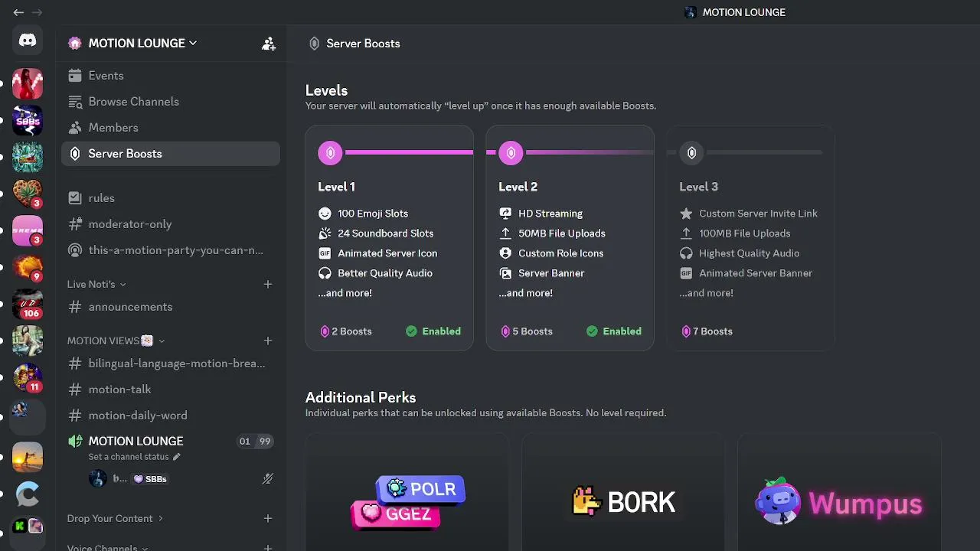The image size is (980, 551).
Task: Click the "50MB File Uploads" perk text
Action: click(562, 233)
